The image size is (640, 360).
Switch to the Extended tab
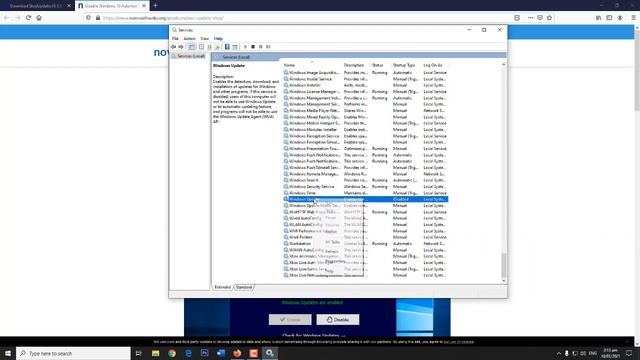pyautogui.click(x=222, y=287)
